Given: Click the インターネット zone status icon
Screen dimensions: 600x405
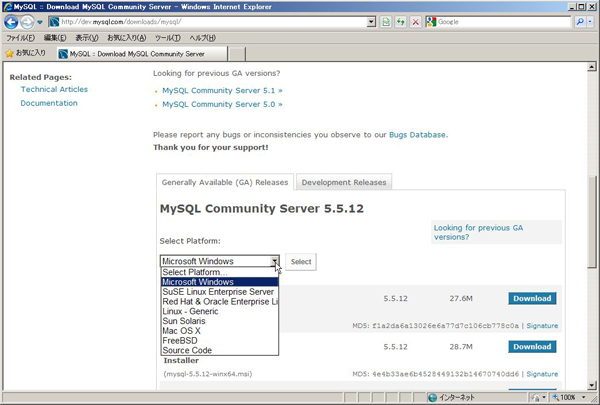Looking at the screenshot, I should pyautogui.click(x=433, y=397).
